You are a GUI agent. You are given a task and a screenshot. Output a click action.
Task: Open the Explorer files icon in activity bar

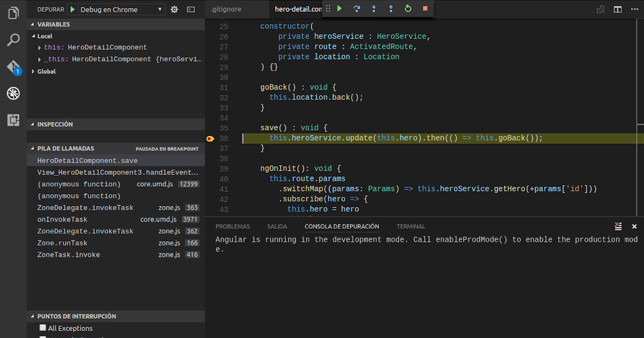13,13
